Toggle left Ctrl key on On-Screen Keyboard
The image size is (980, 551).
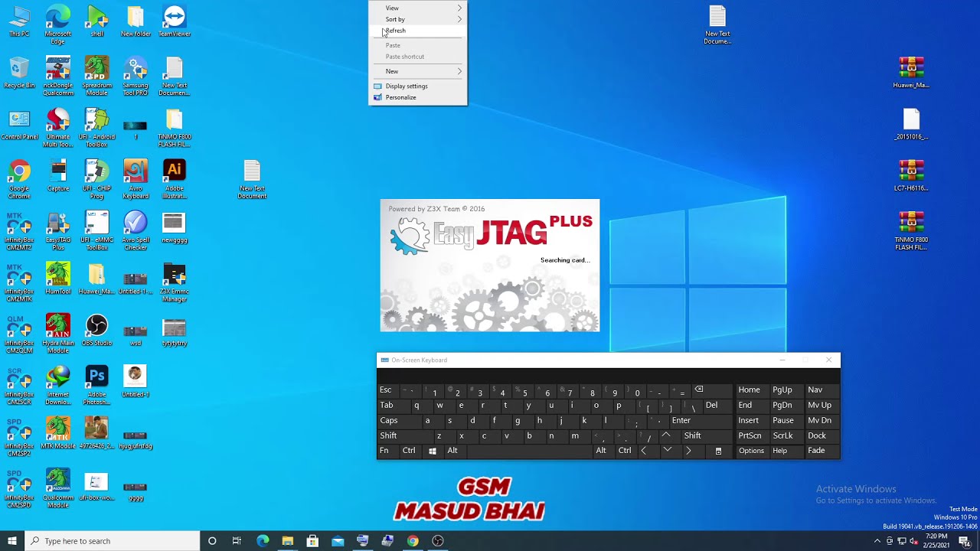point(410,452)
